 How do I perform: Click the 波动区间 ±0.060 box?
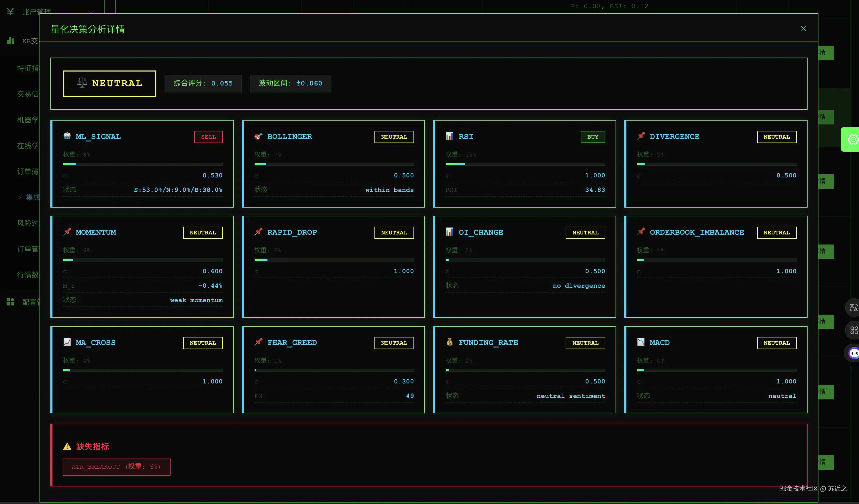coord(290,83)
